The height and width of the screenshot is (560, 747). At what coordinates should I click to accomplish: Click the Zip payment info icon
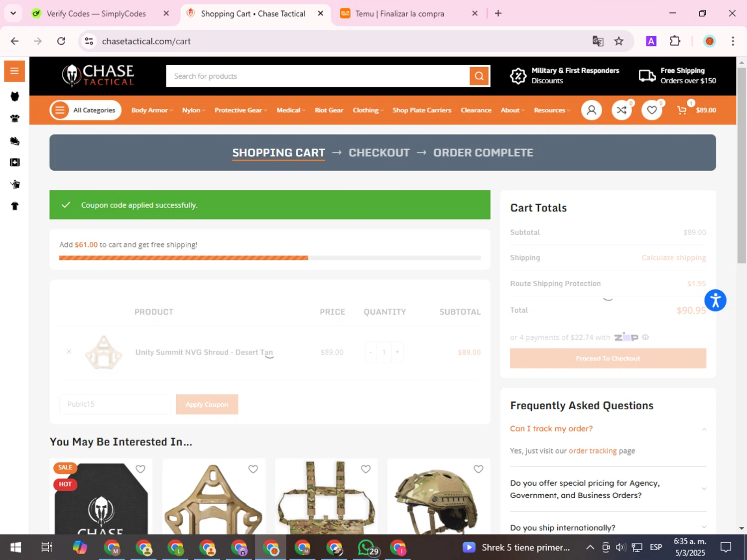(x=645, y=337)
